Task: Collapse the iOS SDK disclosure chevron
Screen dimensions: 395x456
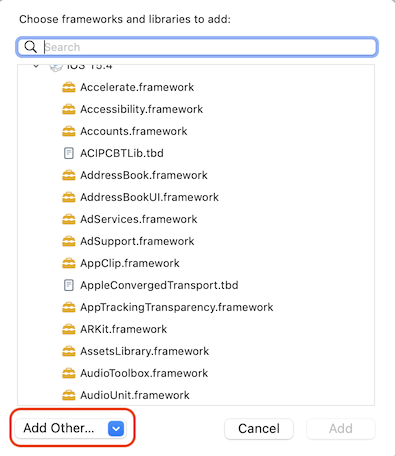Action: (x=36, y=66)
